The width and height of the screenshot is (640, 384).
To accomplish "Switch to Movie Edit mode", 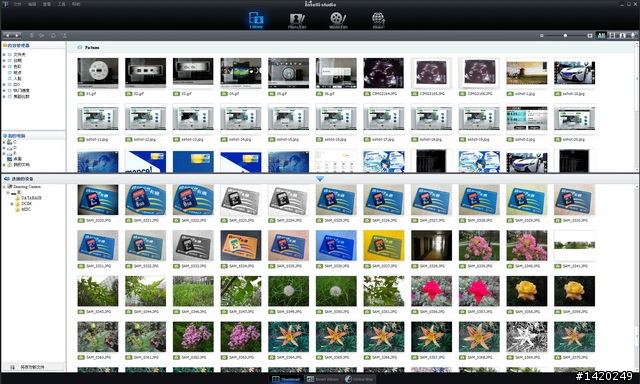I will (338, 21).
